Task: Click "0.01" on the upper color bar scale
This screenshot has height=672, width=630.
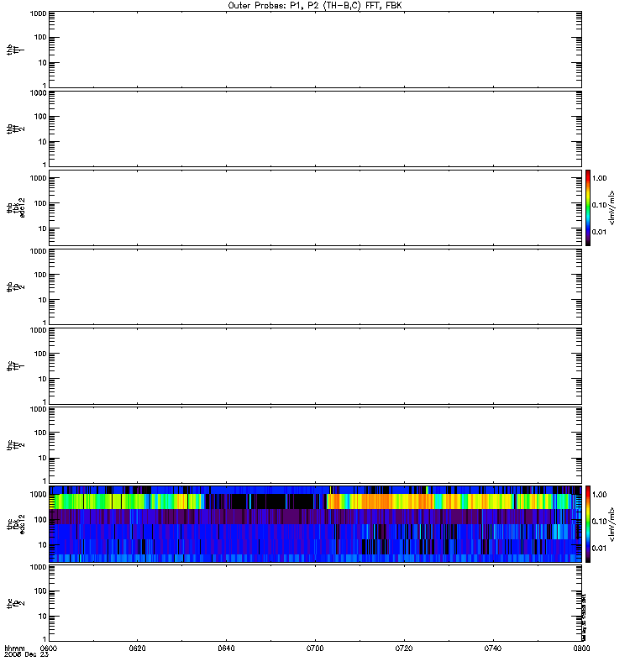Action: point(599,232)
